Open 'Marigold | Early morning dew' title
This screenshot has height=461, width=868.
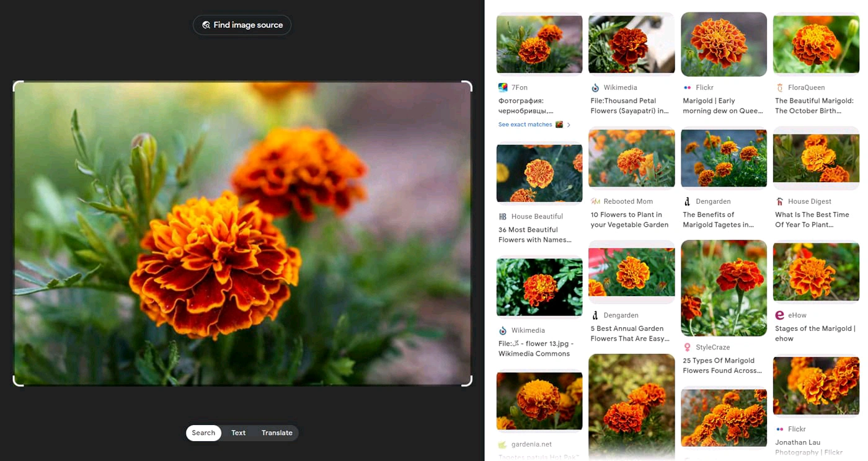(x=722, y=106)
